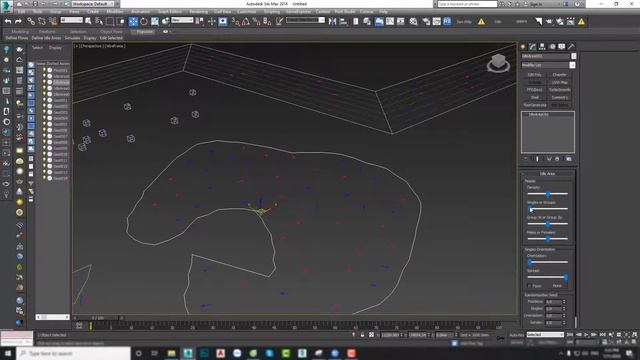Switch to the Modeling ribbon tab
Viewport: 640px width, 360px height.
20,31
